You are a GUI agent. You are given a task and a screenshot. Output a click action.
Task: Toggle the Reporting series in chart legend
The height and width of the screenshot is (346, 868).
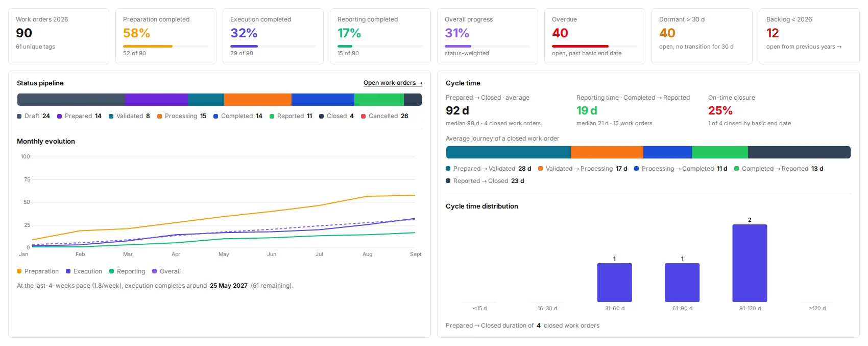point(127,271)
